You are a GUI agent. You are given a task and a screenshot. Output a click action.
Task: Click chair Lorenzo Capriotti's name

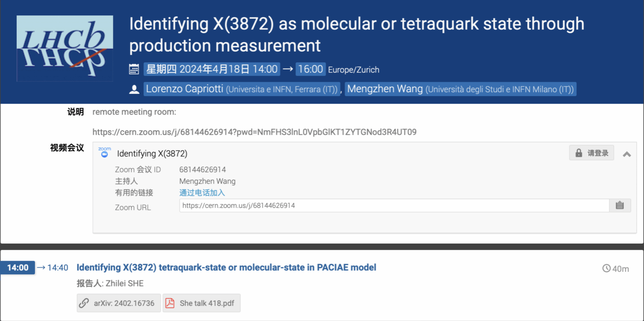point(184,89)
